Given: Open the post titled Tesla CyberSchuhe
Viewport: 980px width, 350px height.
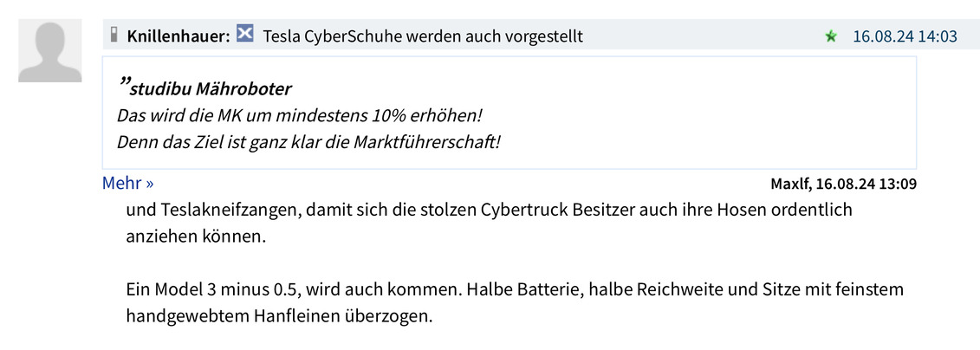Looking at the screenshot, I should click(x=422, y=36).
